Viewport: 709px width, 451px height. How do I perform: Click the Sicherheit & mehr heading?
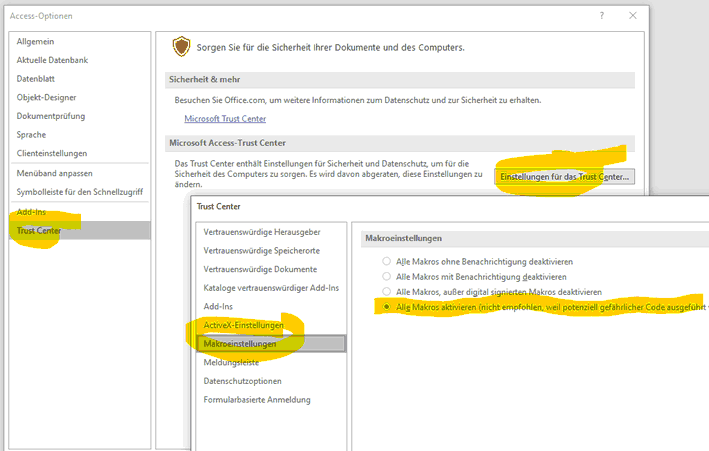[204, 80]
